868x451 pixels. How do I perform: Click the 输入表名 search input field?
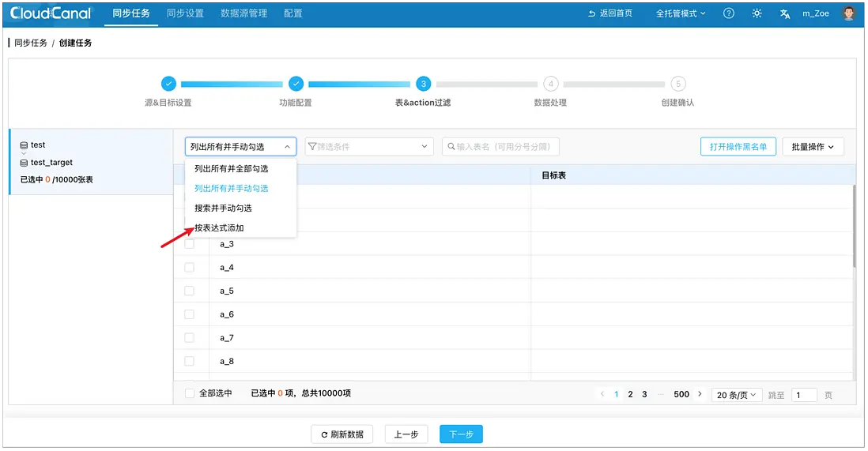coord(500,147)
